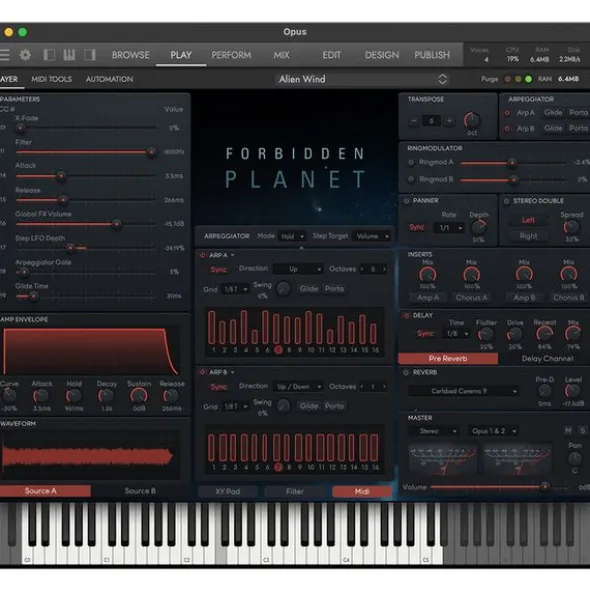Open the MIDI TOOLS sub-tab
590x591 pixels.
(x=52, y=79)
